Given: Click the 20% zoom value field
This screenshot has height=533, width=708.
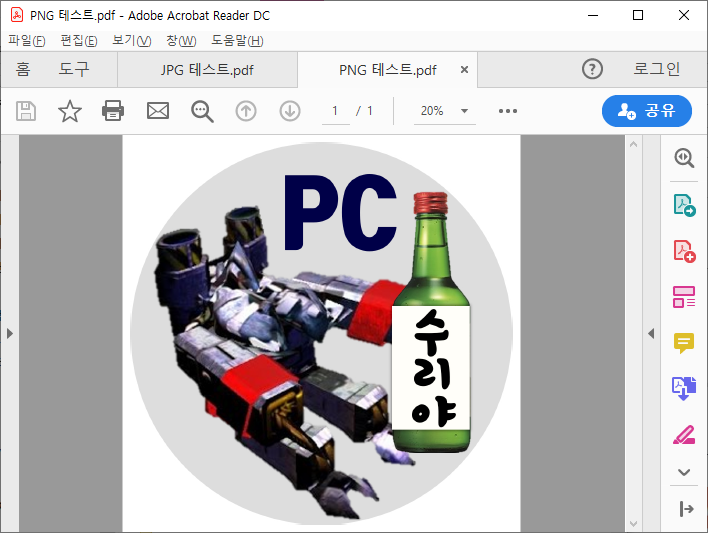Looking at the screenshot, I should point(433,111).
